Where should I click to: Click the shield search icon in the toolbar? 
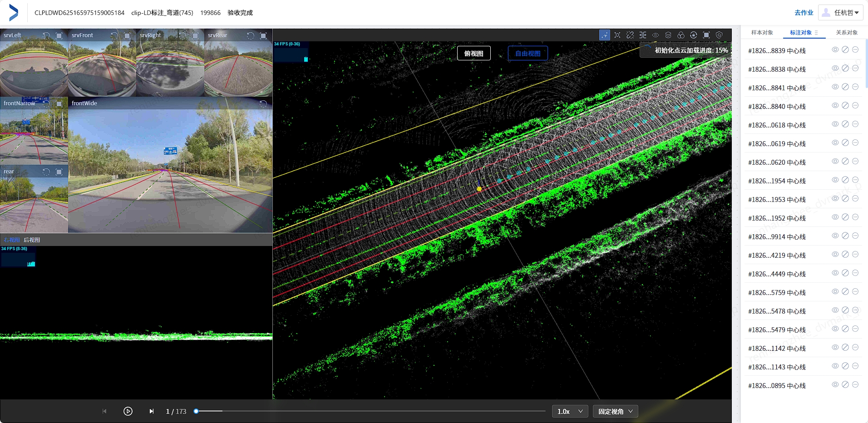pos(719,35)
